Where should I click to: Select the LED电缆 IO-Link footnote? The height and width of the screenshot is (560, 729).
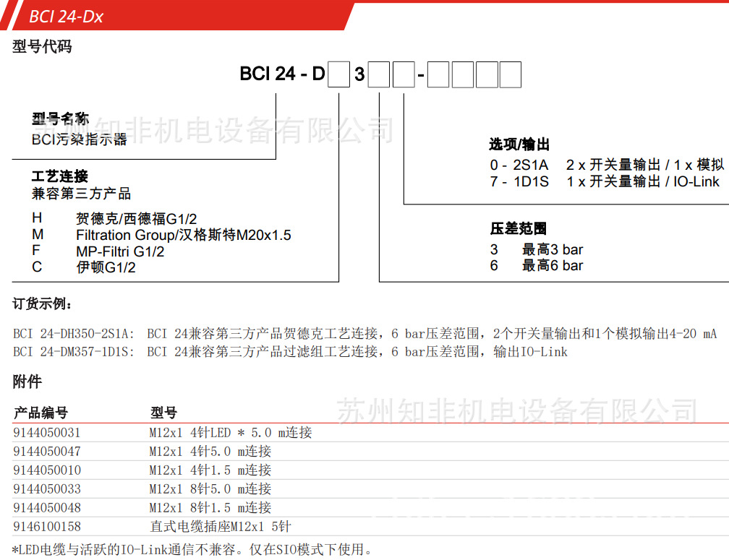[x=192, y=550]
